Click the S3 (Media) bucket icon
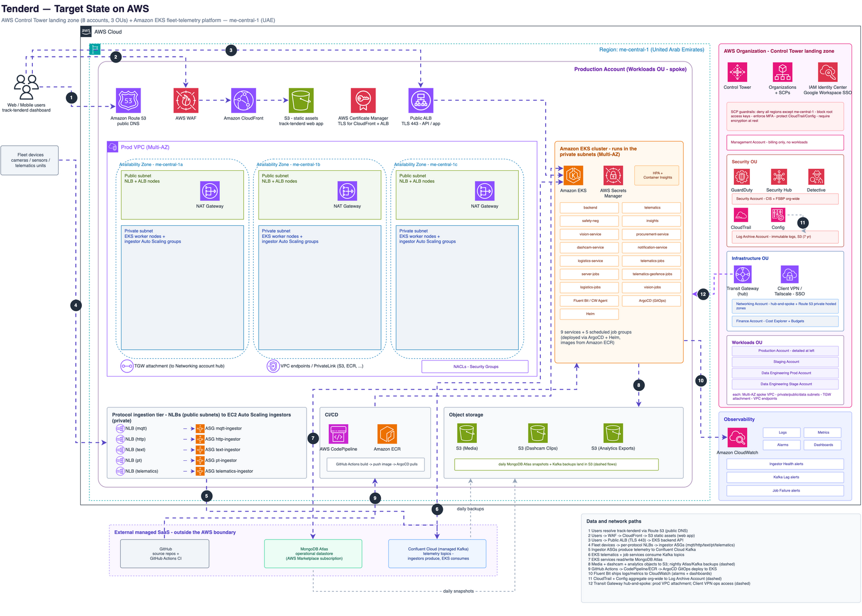This screenshot has width=862, height=616. click(467, 433)
